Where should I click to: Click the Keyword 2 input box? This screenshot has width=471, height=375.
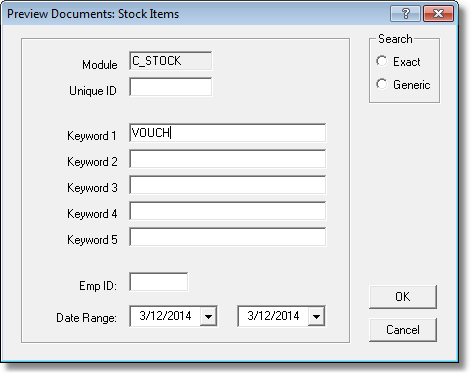point(227,159)
